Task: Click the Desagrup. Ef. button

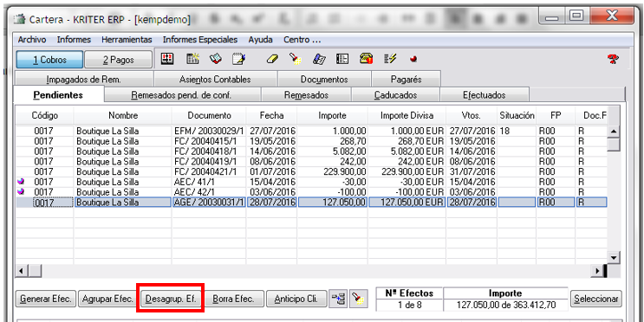Action: pyautogui.click(x=171, y=299)
